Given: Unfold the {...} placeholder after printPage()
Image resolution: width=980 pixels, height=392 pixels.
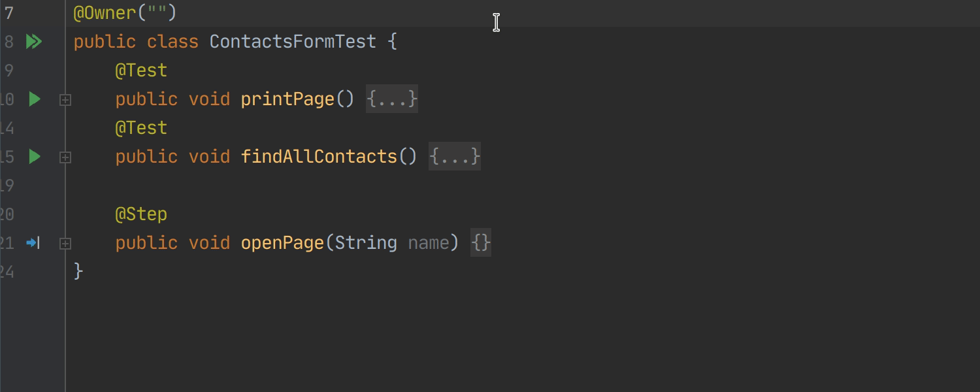Looking at the screenshot, I should [x=392, y=99].
